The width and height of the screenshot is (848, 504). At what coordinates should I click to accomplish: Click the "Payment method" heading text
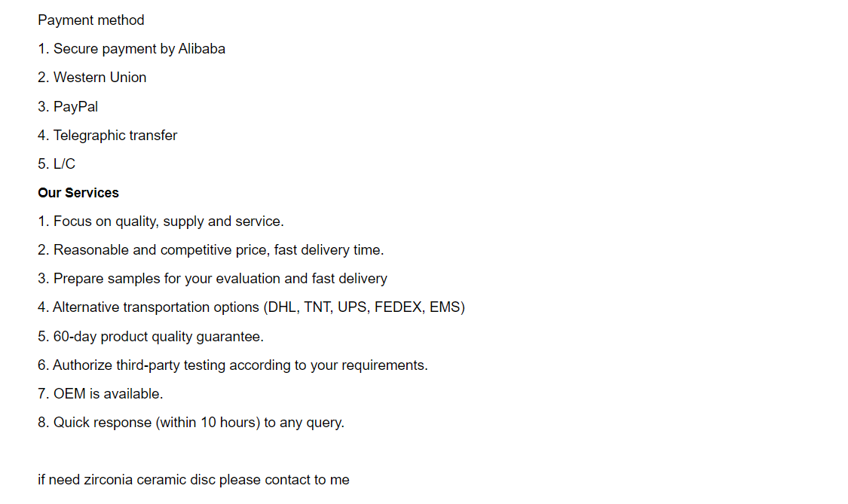click(x=91, y=20)
